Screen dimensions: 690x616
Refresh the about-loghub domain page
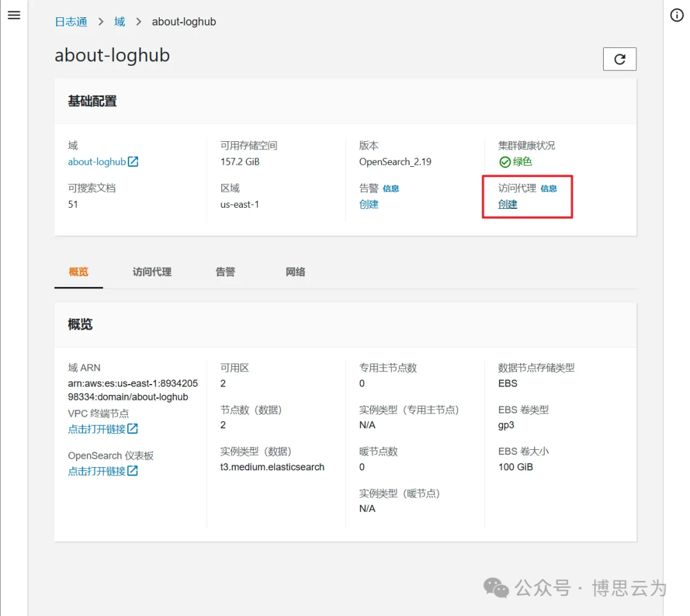click(x=619, y=59)
